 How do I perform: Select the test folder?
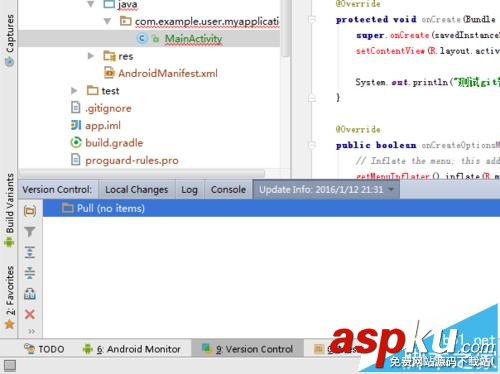(x=110, y=91)
